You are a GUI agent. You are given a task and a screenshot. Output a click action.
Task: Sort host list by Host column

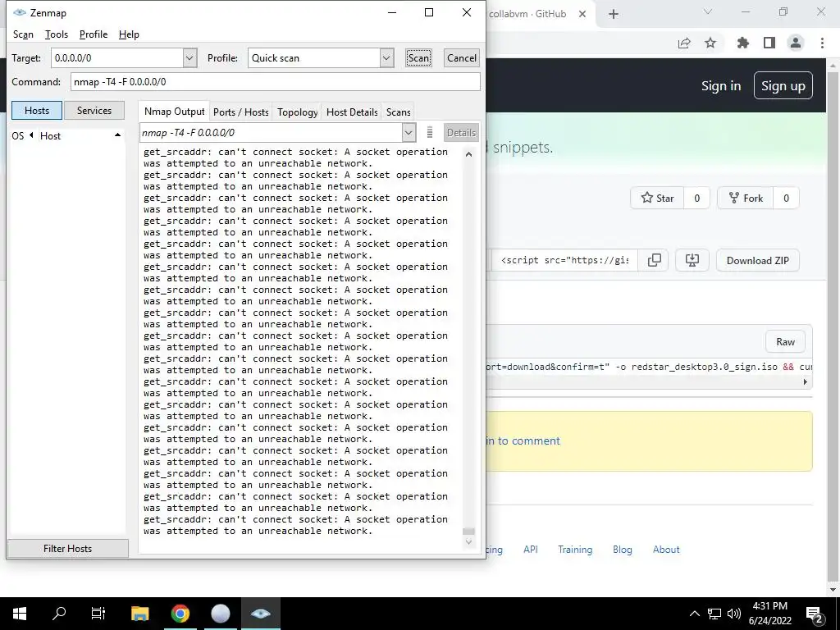click(x=50, y=135)
